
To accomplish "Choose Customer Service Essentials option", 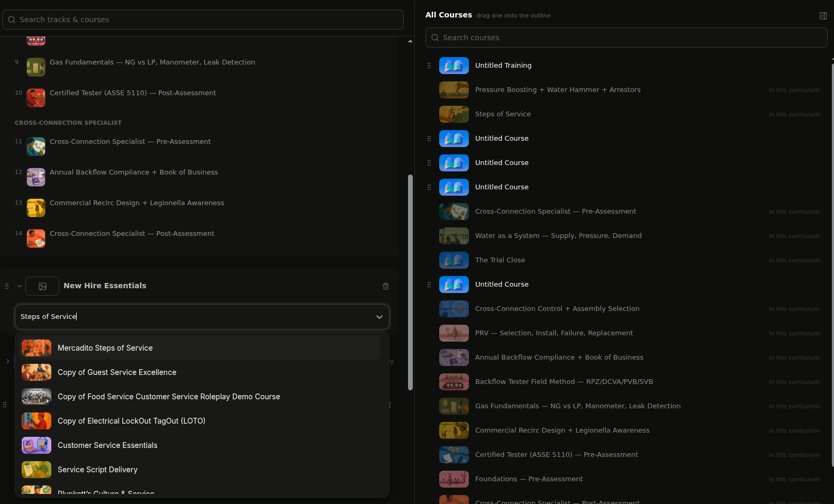I will point(200,445).
